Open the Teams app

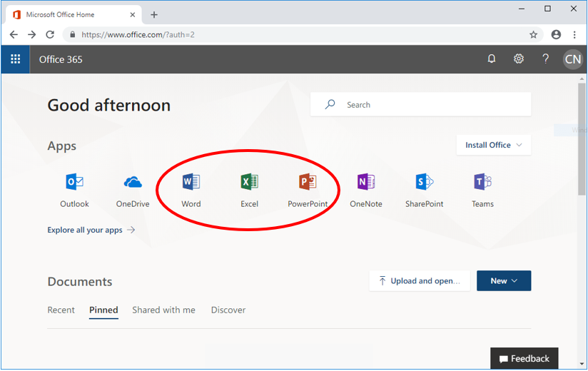tap(482, 183)
